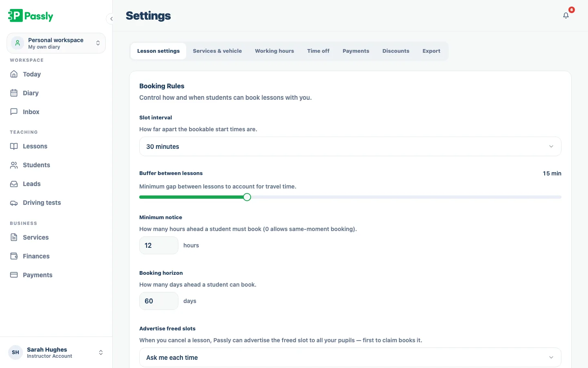Viewport: 588px width, 368px height.
Task: Click the 15 min buffer value
Action: [x=552, y=173]
